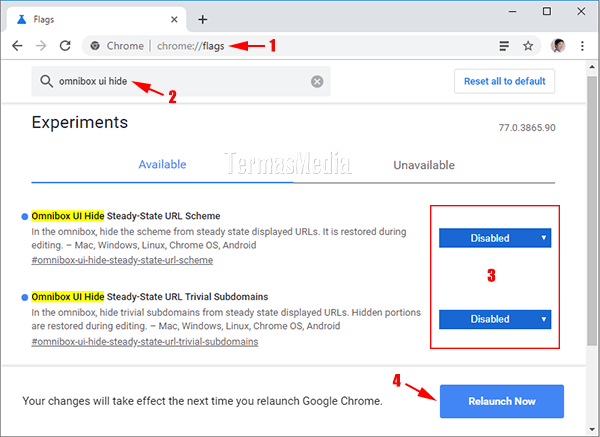Close the Chrome window
The image size is (600, 437).
point(581,11)
